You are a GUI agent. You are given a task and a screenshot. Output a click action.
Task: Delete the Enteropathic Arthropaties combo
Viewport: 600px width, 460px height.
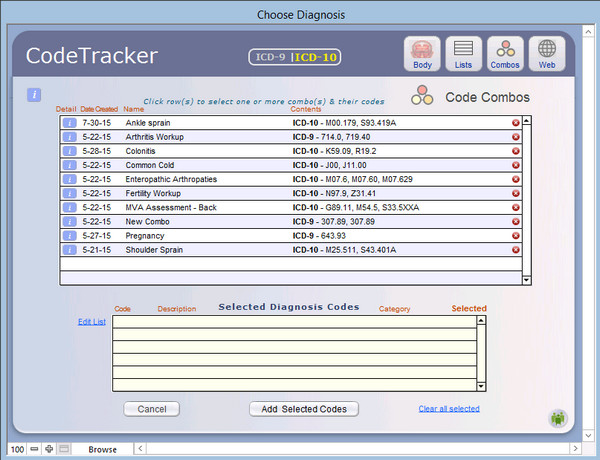pyautogui.click(x=516, y=179)
